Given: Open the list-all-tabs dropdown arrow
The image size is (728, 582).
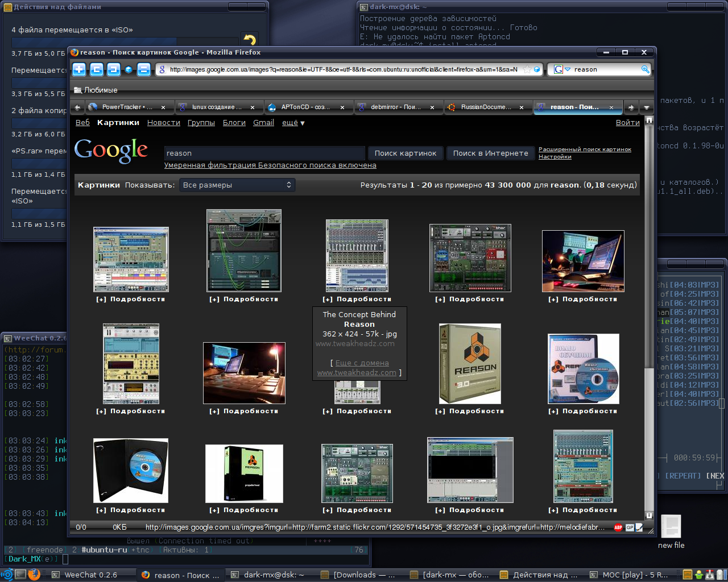Looking at the screenshot, I should (x=646, y=107).
